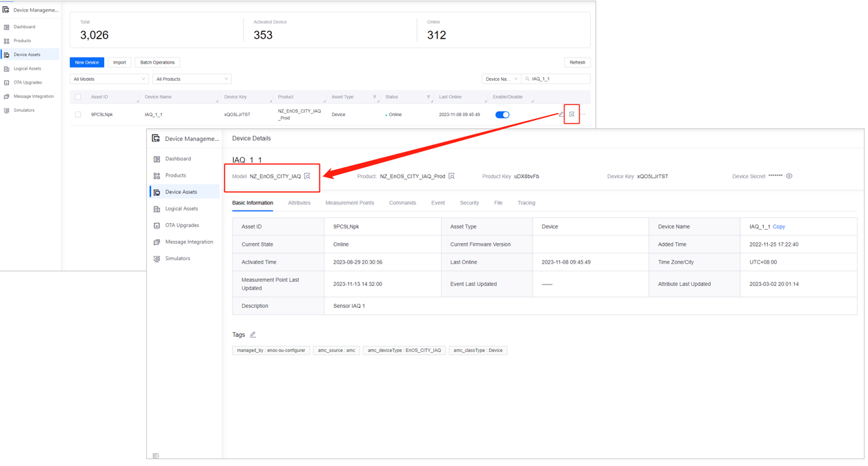Open product details icon beside NZ_EnOS_CITY_IAQ_Prod
The image size is (868, 466).
pyautogui.click(x=452, y=176)
